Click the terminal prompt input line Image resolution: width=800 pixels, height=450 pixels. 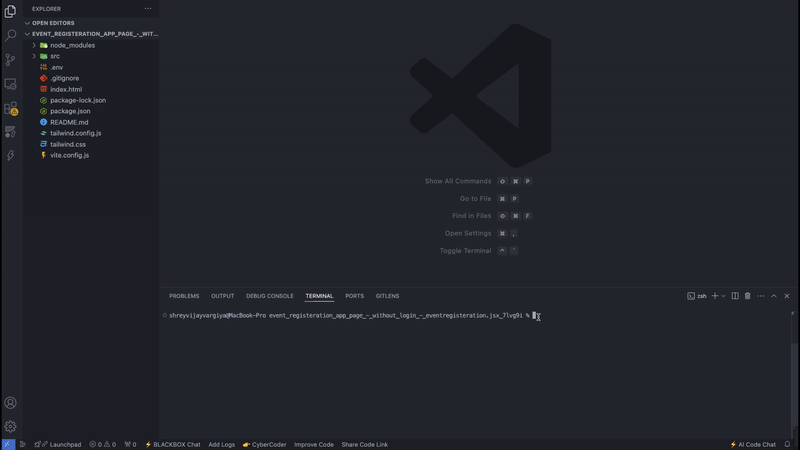pyautogui.click(x=351, y=315)
